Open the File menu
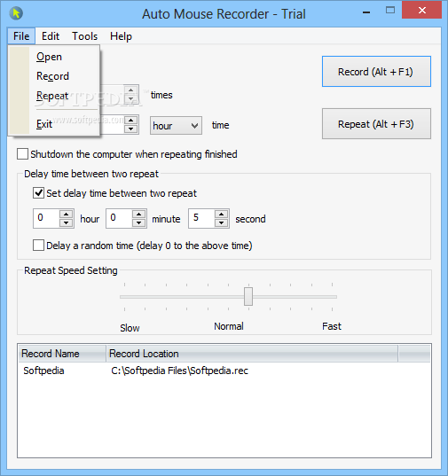The height and width of the screenshot is (476, 448). pyautogui.click(x=21, y=36)
